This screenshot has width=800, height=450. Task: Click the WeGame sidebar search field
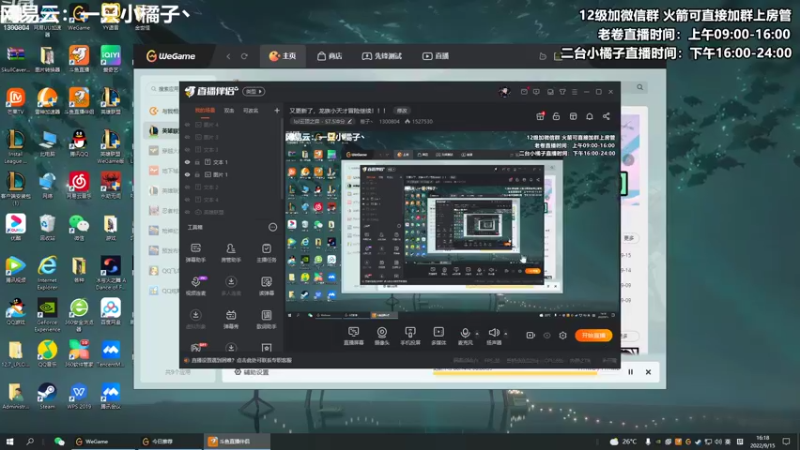coord(164,89)
